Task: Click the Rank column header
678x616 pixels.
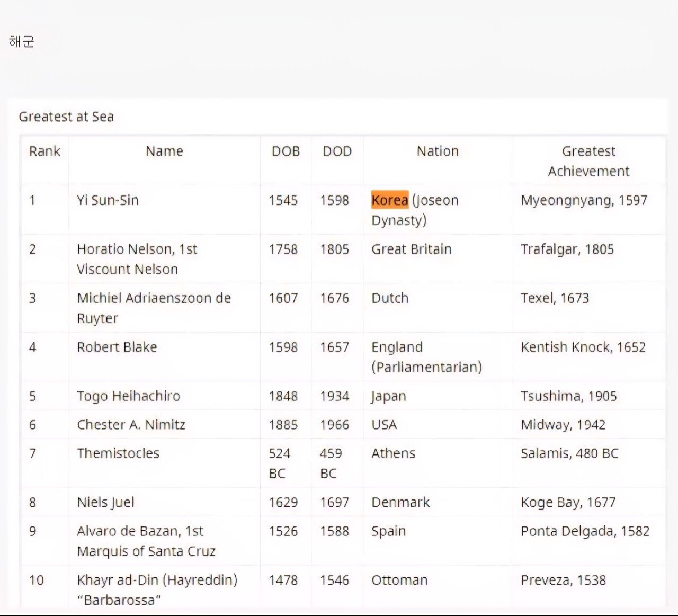Action: (44, 151)
